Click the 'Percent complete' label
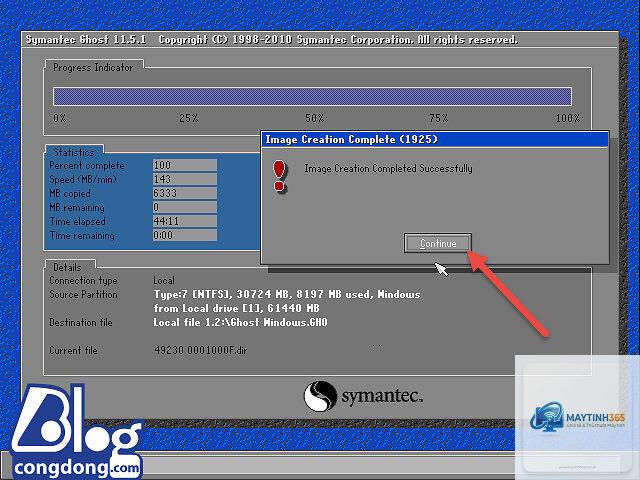 pyautogui.click(x=87, y=165)
